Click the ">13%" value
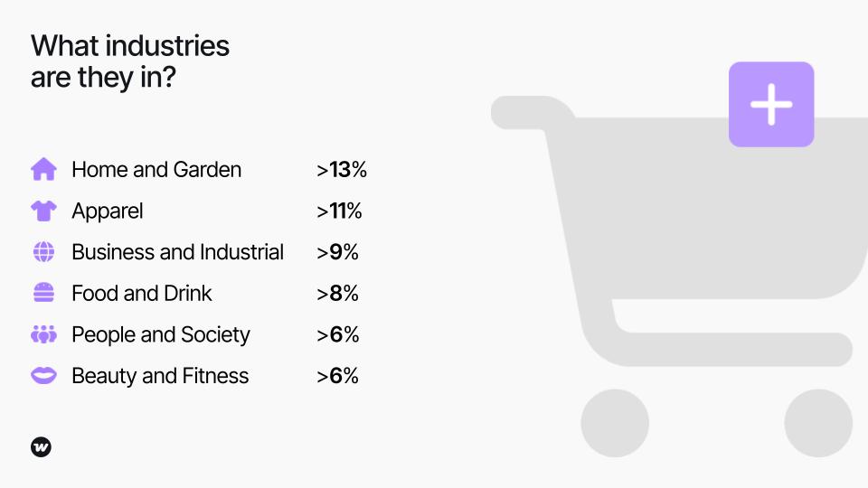The width and height of the screenshot is (868, 488). 341,170
